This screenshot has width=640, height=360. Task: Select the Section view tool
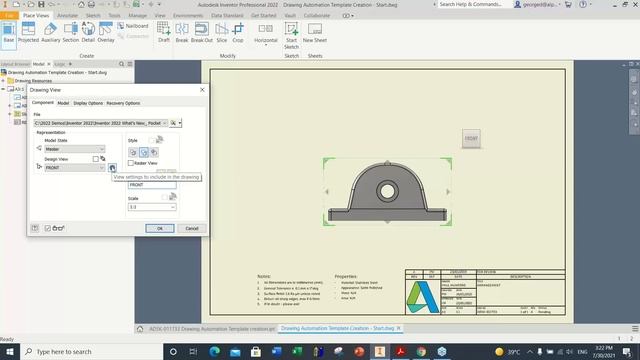click(x=71, y=33)
